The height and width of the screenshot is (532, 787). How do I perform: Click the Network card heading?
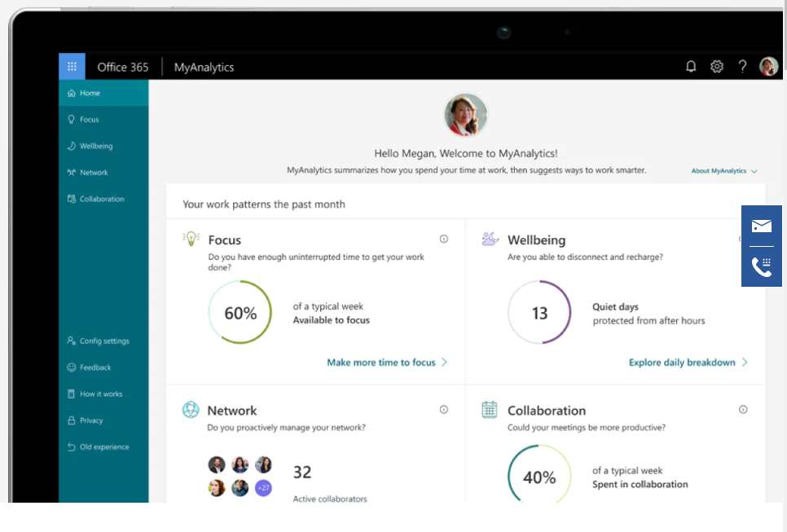tap(232, 411)
